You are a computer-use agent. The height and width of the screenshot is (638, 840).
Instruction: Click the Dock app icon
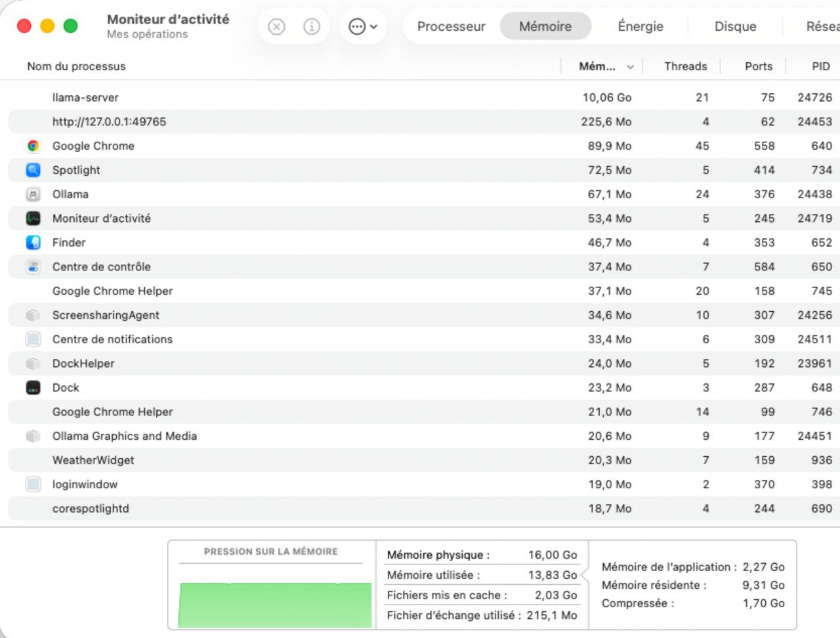point(33,388)
